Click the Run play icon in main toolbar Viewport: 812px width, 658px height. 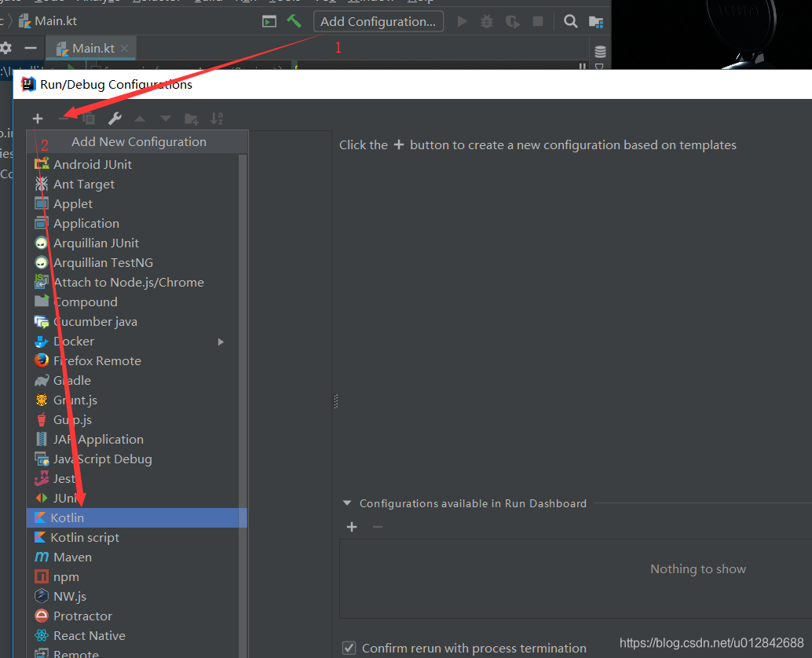click(x=462, y=21)
